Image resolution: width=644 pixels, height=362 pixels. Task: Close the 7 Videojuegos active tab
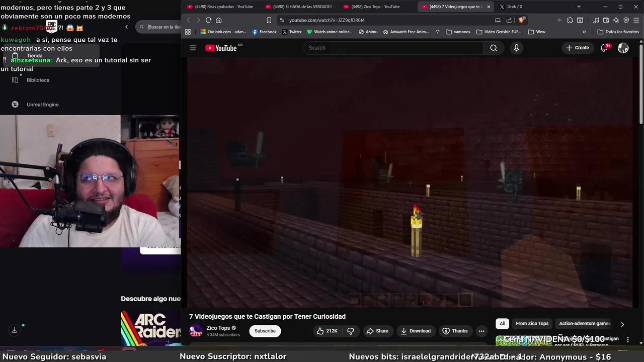[x=488, y=7]
